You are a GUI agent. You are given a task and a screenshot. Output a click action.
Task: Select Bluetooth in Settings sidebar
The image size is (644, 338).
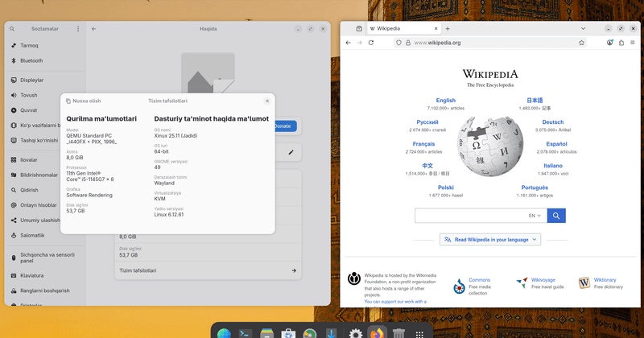[45, 61]
